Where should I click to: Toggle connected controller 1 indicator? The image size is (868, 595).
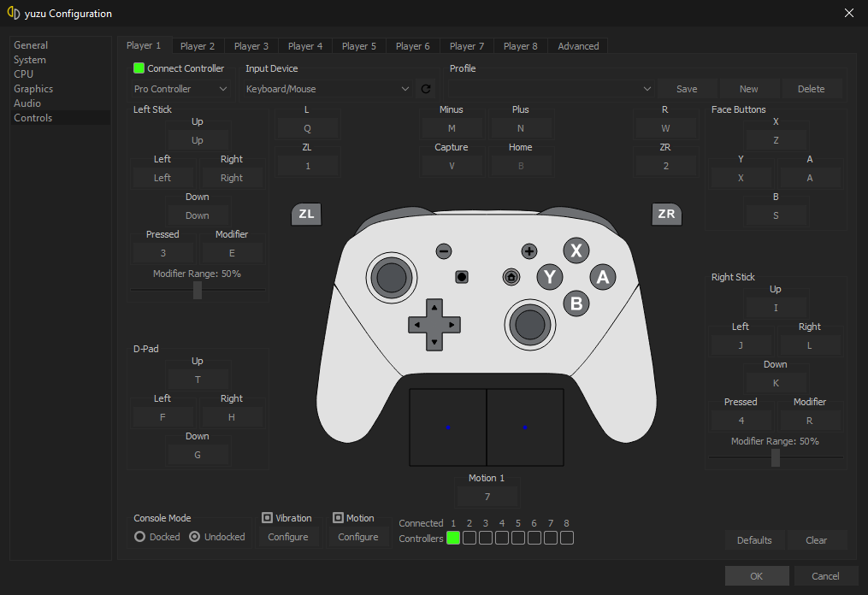pos(453,538)
